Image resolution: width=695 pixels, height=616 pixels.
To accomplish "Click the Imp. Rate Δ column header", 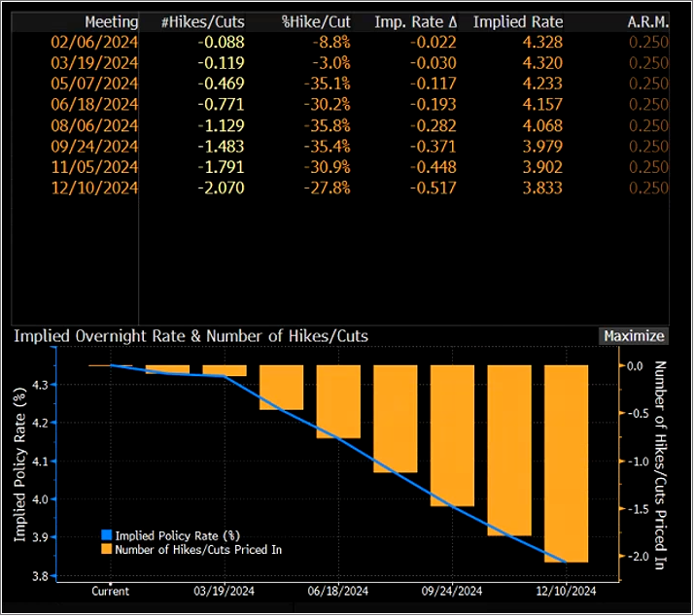I will 415,21.
